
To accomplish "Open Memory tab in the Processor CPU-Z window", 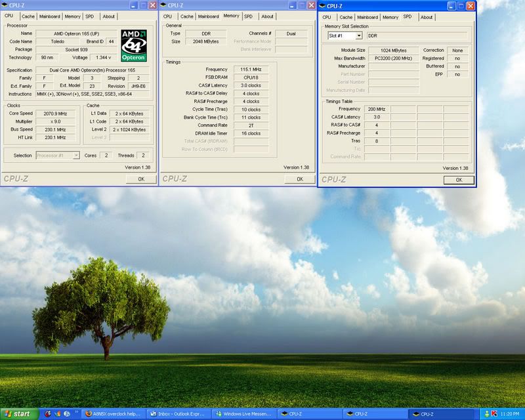I will pyautogui.click(x=72, y=16).
